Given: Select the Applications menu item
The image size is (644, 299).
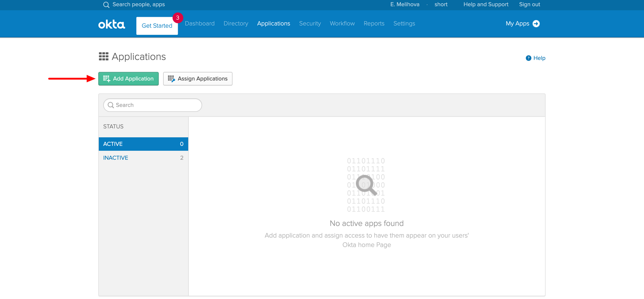Looking at the screenshot, I should [x=274, y=24].
